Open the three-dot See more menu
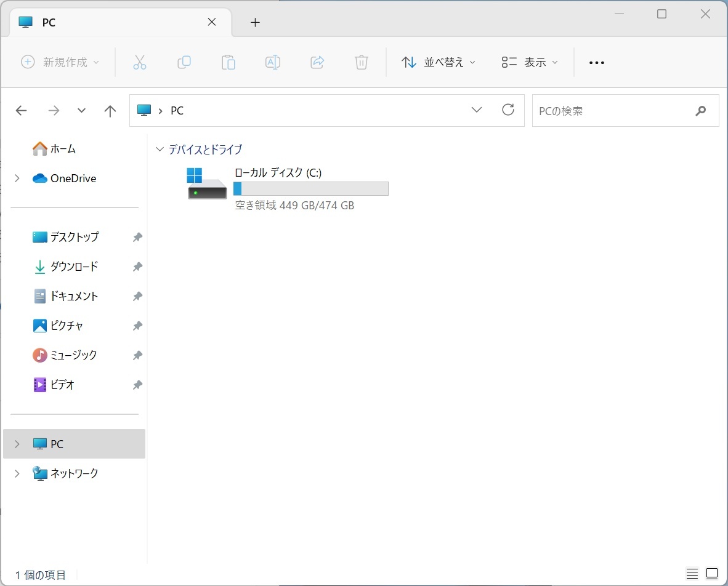The image size is (728, 586). [x=597, y=63]
